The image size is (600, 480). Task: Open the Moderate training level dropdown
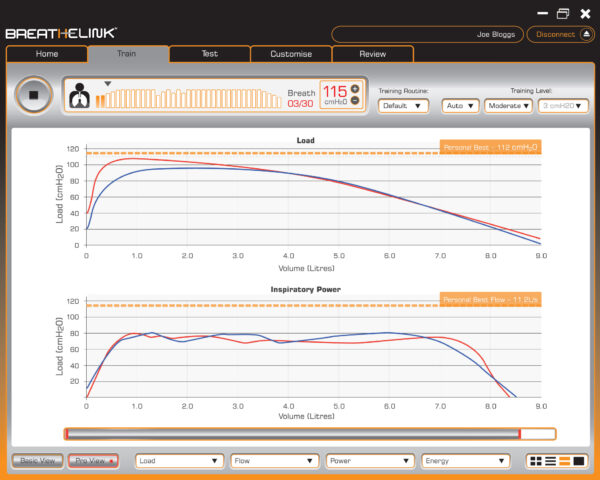click(508, 105)
